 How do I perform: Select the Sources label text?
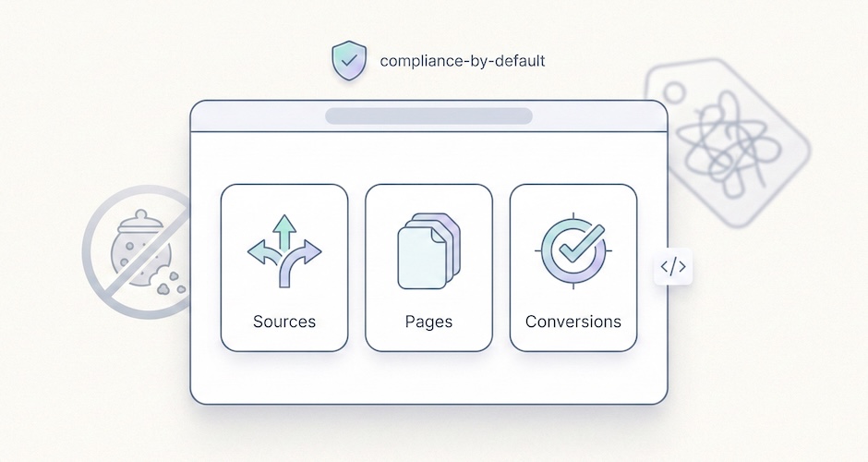coord(284,322)
